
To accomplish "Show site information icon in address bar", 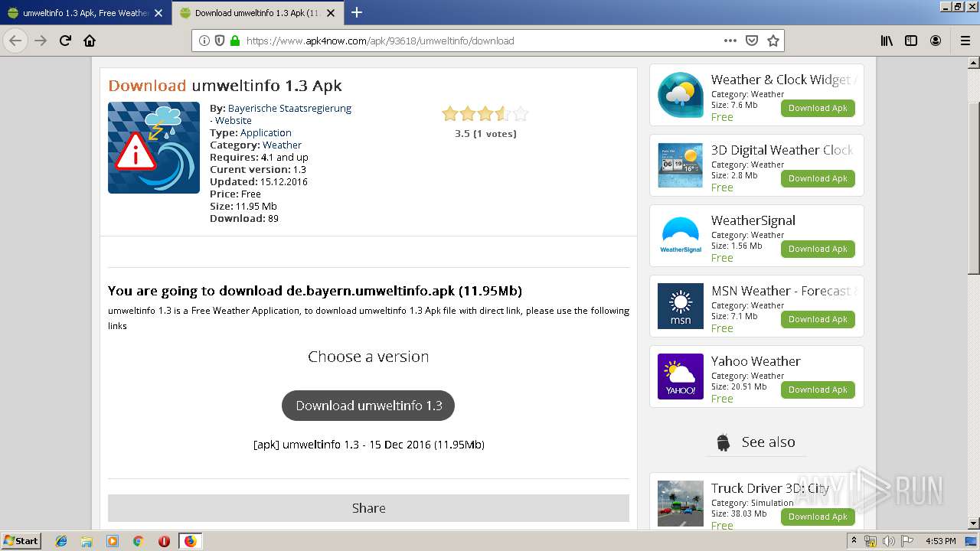I will coord(204,41).
